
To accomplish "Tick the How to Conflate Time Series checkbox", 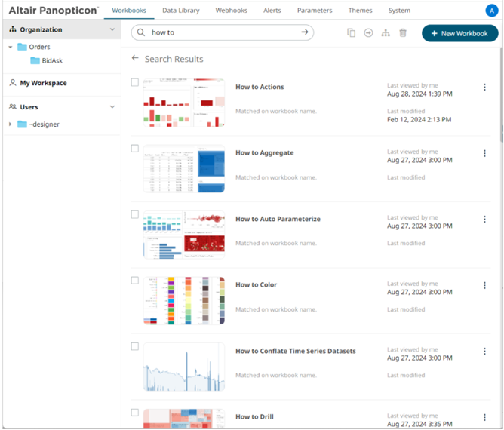I will coord(135,347).
